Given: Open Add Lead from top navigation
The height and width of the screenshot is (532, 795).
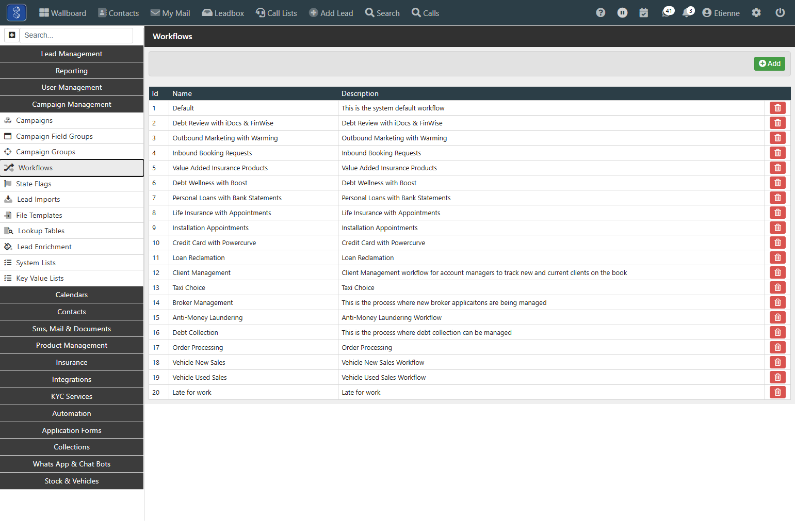Looking at the screenshot, I should click(x=331, y=13).
